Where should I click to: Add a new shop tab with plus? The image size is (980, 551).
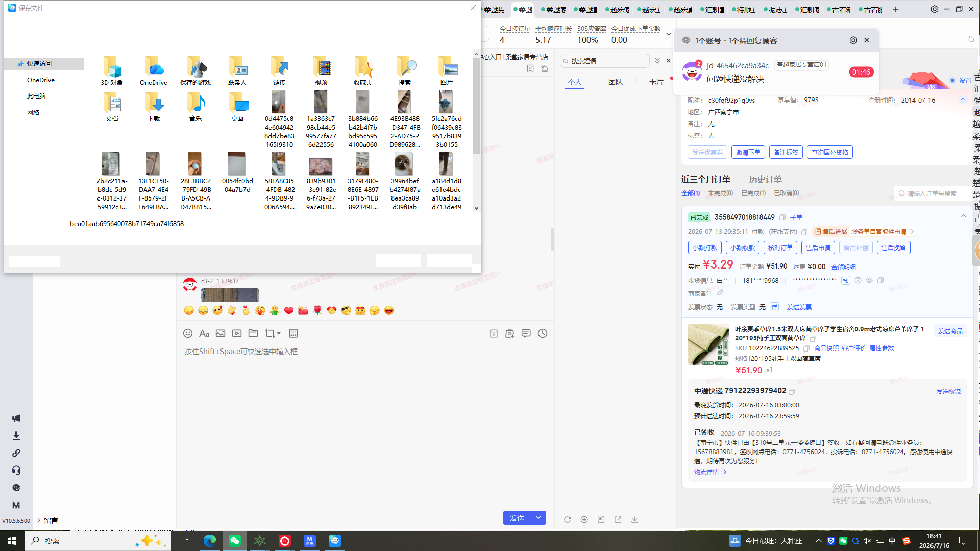(x=896, y=9)
